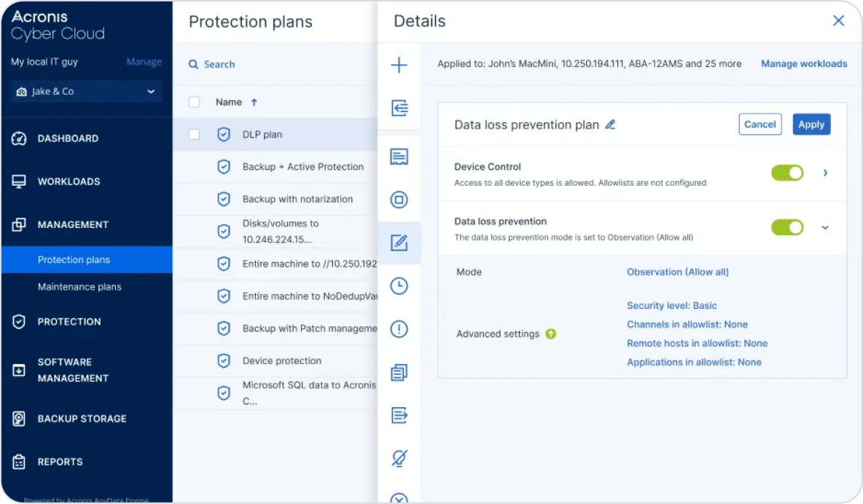Turn off Data loss prevention toggle
Viewport: 863px width, 504px height.
point(786,227)
